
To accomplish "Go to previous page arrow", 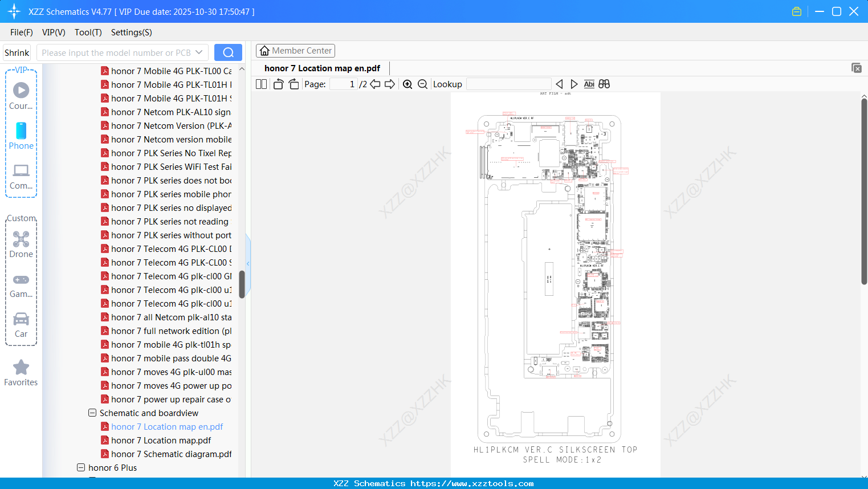I will click(375, 84).
